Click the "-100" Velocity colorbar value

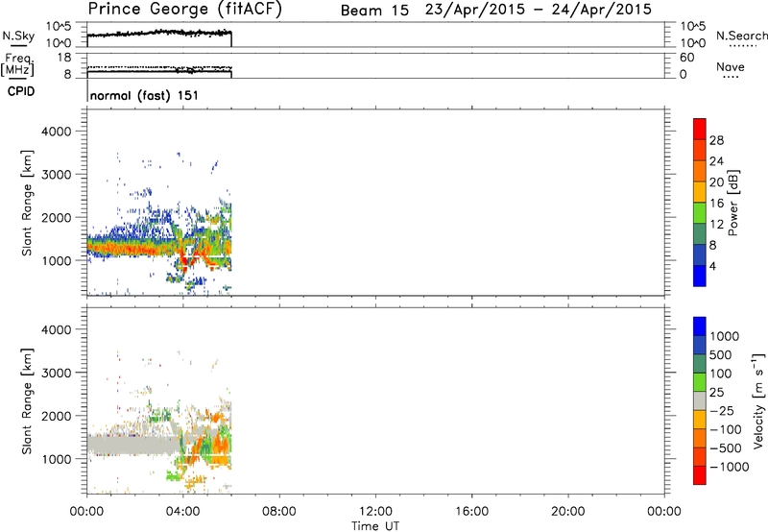tap(726, 429)
